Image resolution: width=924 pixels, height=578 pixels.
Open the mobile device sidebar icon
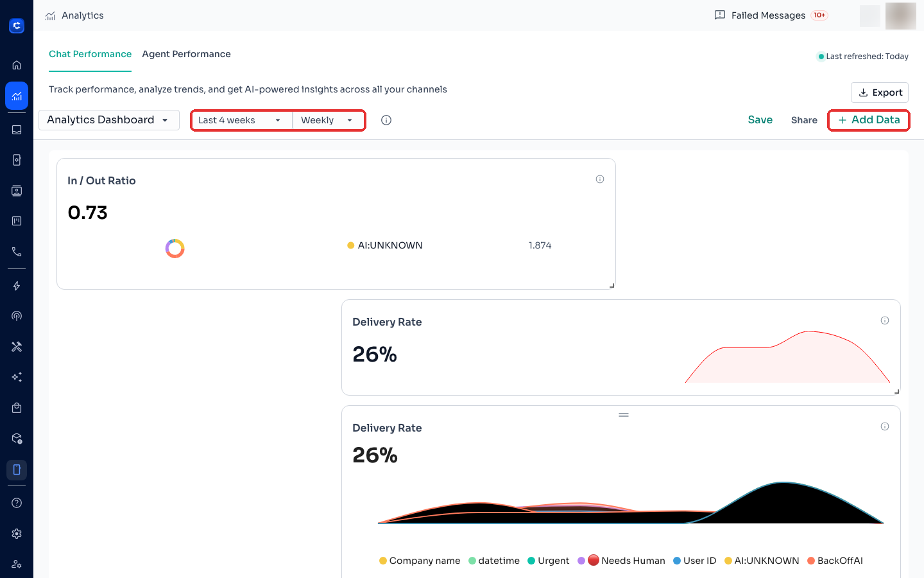(17, 470)
